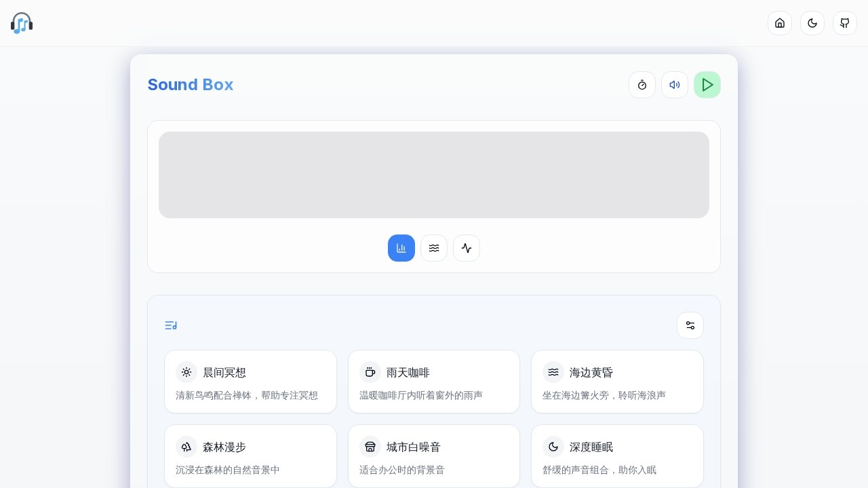Open the GitHub repository
Viewport: 868px width, 488px height.
click(x=845, y=23)
